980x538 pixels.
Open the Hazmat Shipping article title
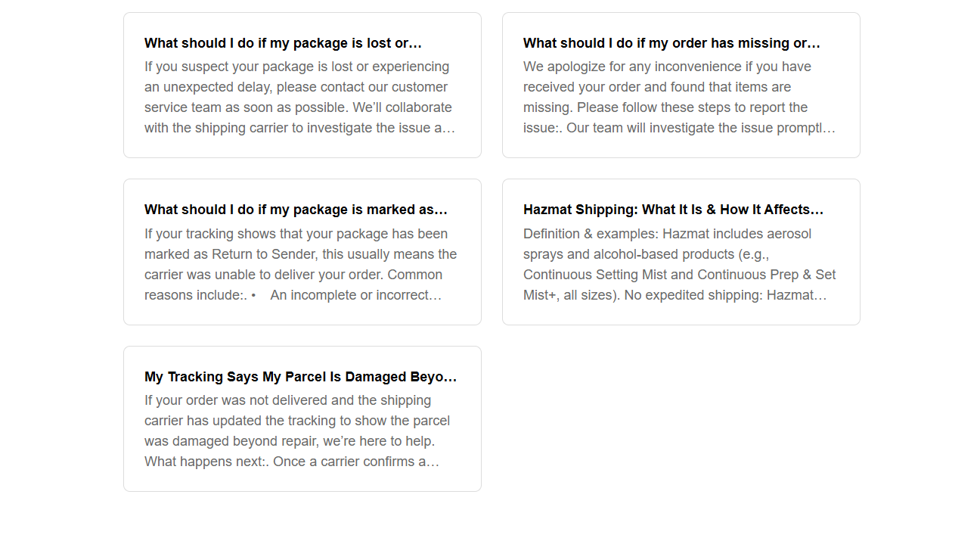point(673,210)
